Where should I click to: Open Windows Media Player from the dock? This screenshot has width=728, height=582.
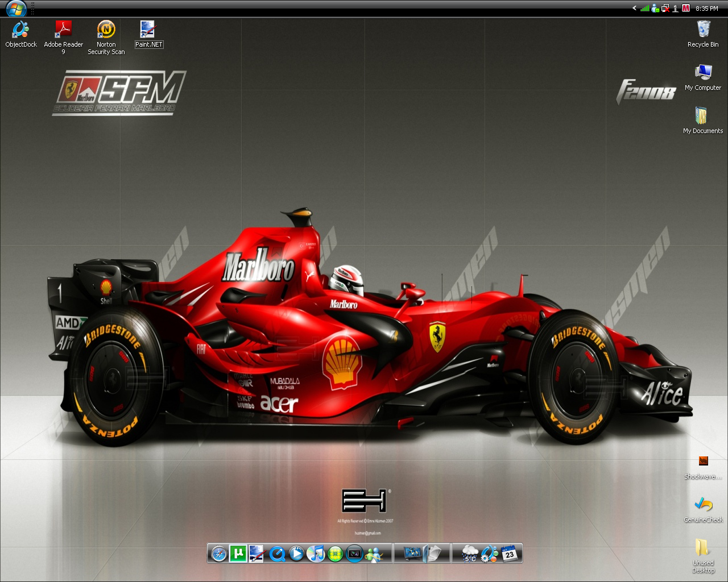tap(296, 554)
